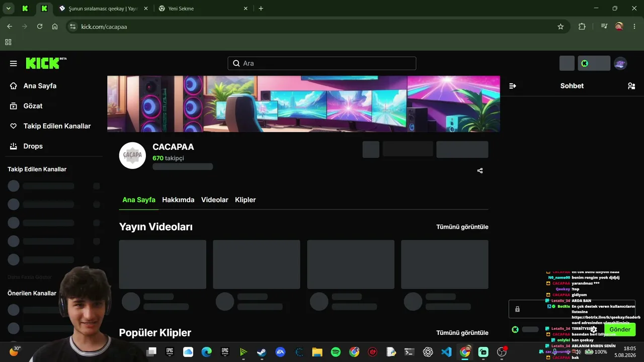
Task: Open Visual Studio Code from the taskbar
Action: pyautogui.click(x=446, y=352)
